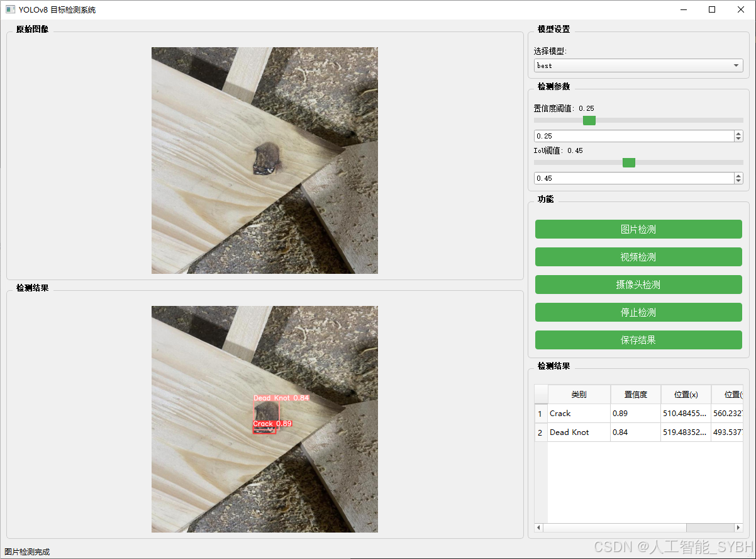Select the 位置(x) column header
Image resolution: width=756 pixels, height=559 pixels.
(x=686, y=395)
